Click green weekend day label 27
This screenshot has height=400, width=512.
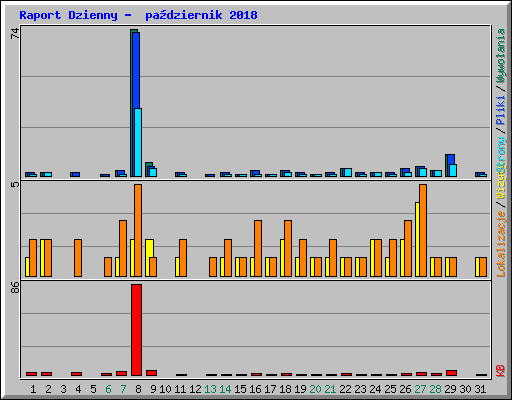point(420,389)
